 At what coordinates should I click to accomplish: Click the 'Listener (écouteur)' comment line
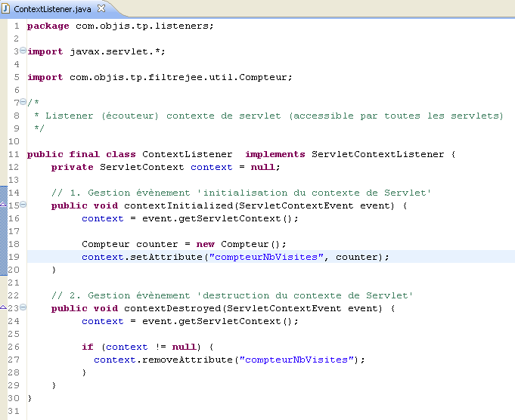pyautogui.click(x=268, y=116)
